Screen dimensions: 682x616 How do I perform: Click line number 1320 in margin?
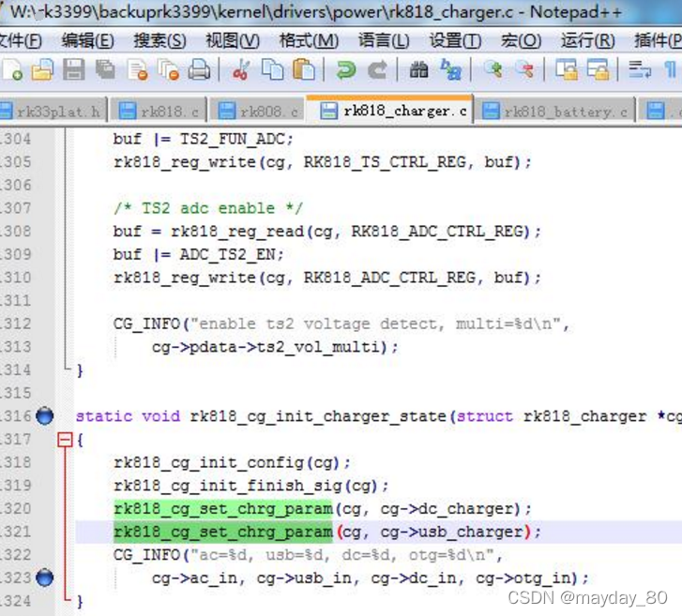16,508
